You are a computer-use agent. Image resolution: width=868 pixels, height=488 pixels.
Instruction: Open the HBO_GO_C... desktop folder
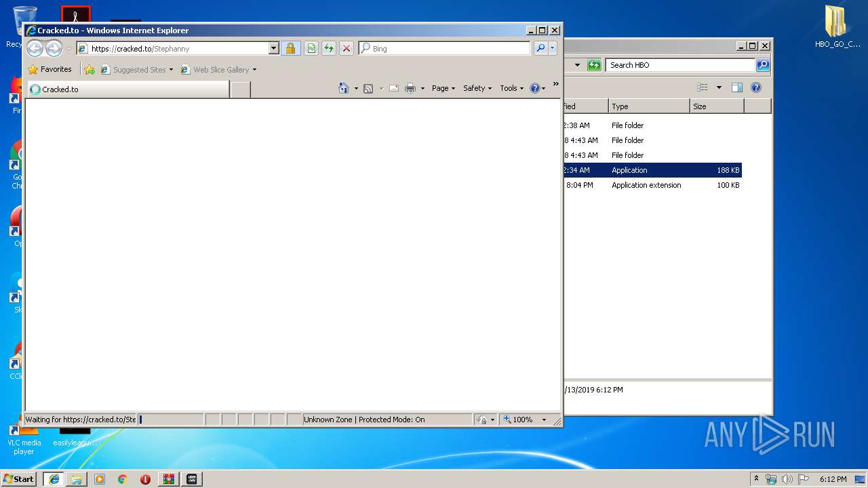click(837, 27)
